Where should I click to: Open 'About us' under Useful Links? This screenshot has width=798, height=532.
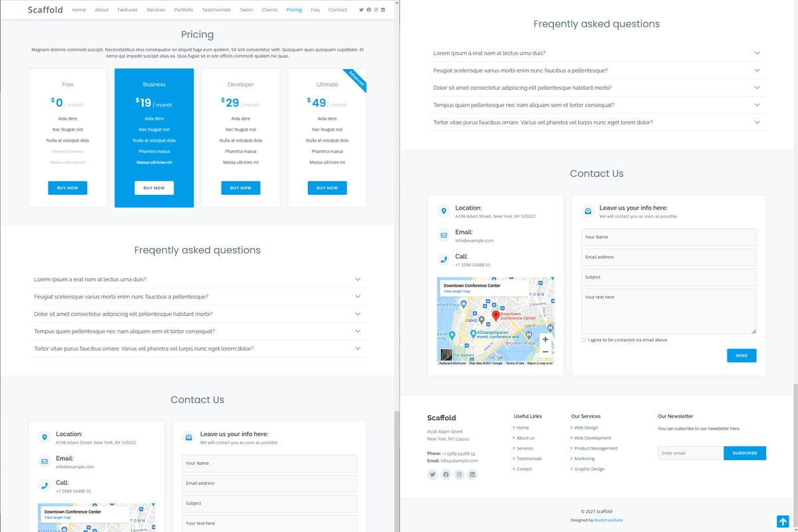click(525, 438)
